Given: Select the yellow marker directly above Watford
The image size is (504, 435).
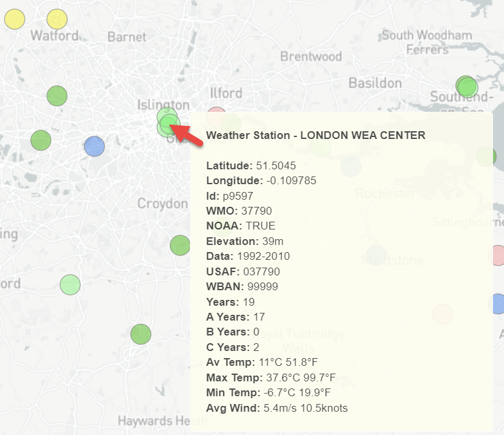Looking at the screenshot, I should [x=57, y=19].
